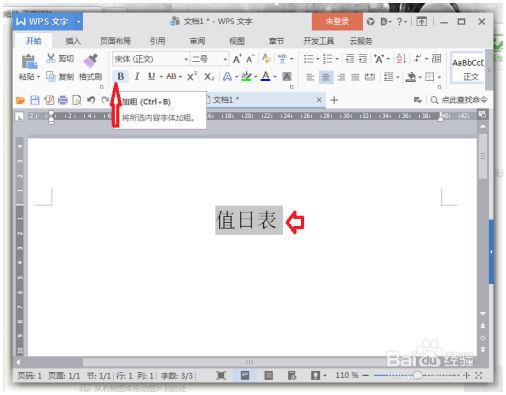Open the WPS 文字 application menu arrow
This screenshot has height=395, width=506.
[78, 22]
